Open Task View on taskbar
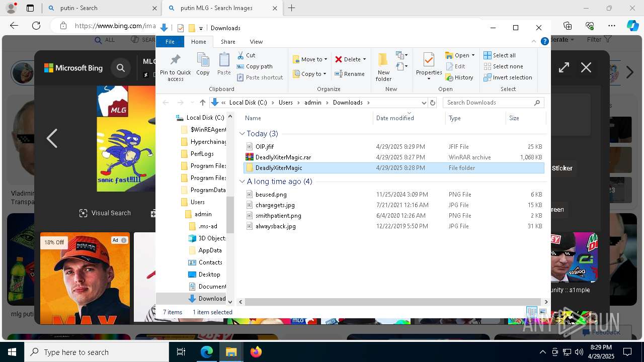644x362 pixels. tap(182, 352)
